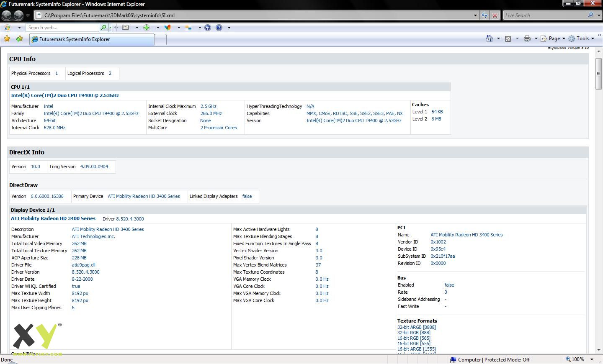Click the Add to Favorites star-plus icon

[19, 38]
